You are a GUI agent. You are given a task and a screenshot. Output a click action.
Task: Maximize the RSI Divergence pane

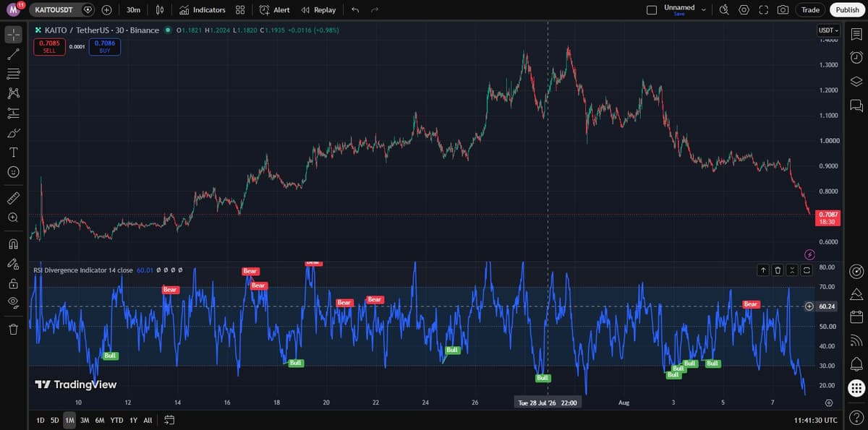pyautogui.click(x=807, y=270)
